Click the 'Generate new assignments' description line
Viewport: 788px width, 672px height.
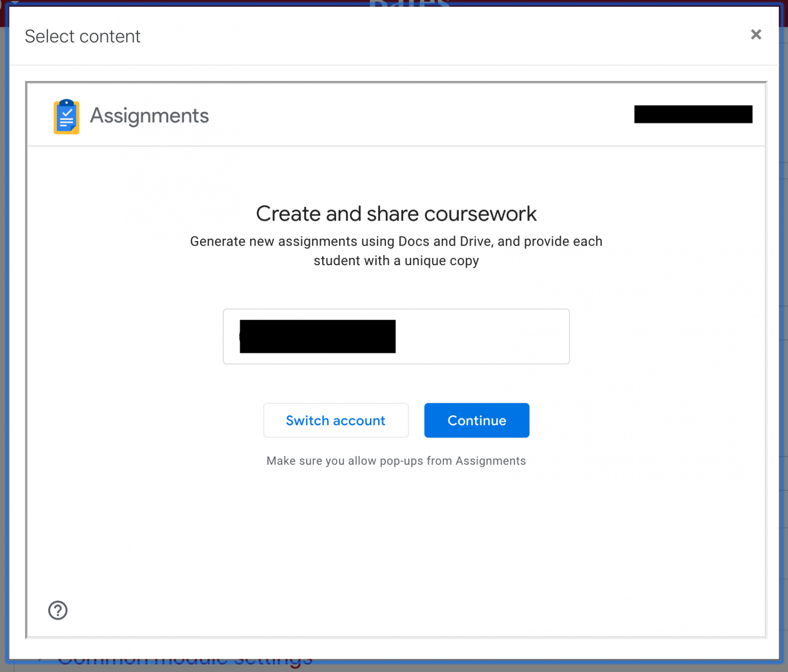(x=396, y=242)
